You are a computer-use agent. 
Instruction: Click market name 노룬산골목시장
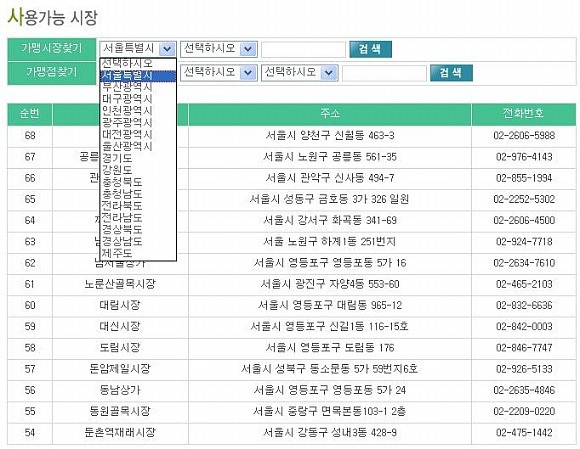(120, 284)
